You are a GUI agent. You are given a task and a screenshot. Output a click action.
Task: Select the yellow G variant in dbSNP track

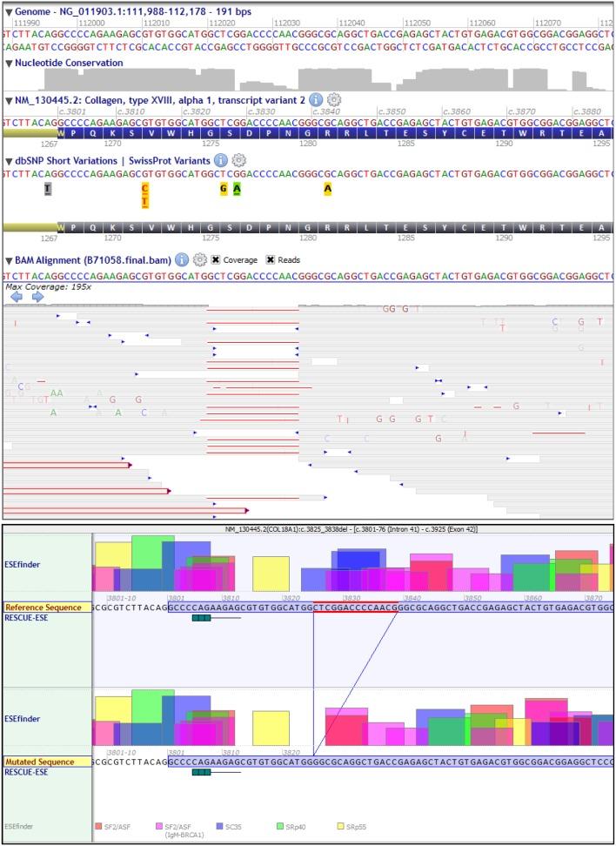(224, 188)
